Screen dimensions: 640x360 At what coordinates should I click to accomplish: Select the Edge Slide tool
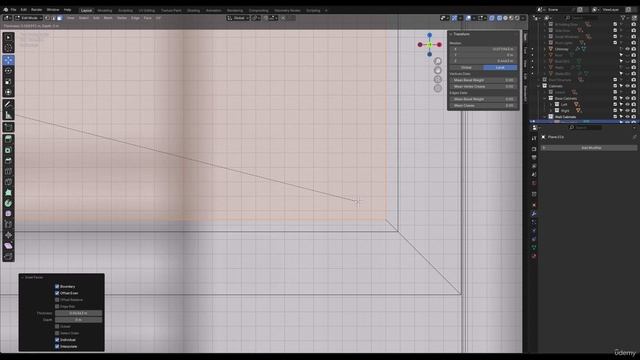(x=8, y=224)
